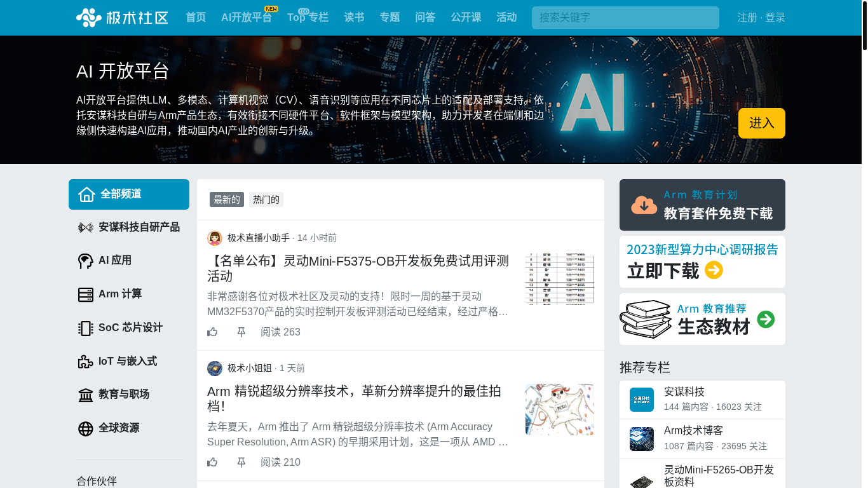This screenshot has height=488, width=868.
Task: Open 活动 in the navigation
Action: [x=506, y=17]
